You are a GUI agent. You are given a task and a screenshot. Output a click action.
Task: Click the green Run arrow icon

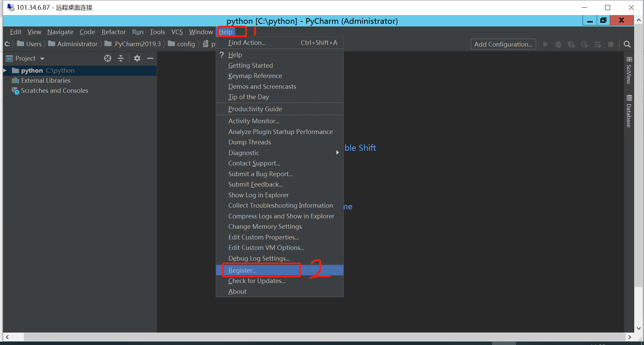point(546,44)
